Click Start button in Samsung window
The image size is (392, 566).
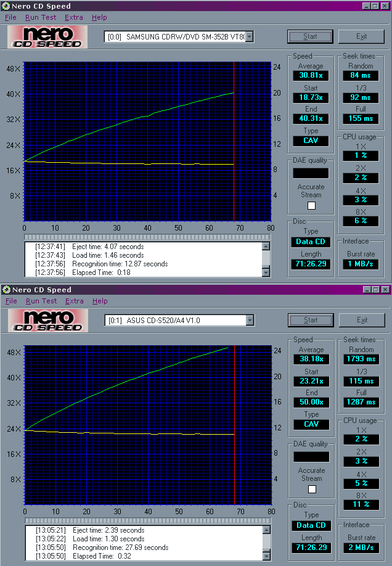coord(310,36)
